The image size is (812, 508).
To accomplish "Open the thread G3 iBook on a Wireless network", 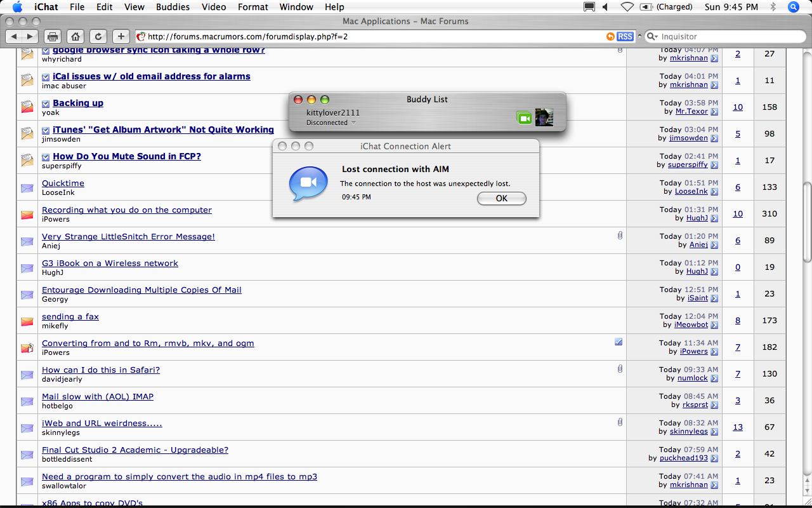I will pyautogui.click(x=110, y=263).
